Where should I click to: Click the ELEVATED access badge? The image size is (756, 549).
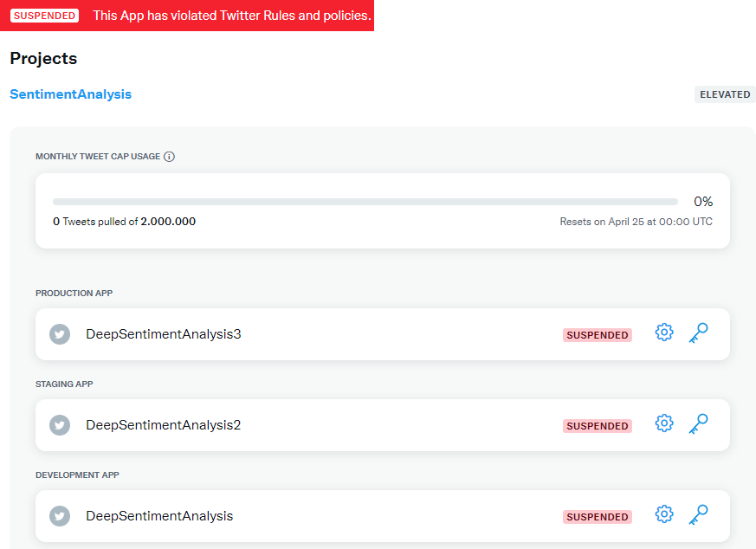pyautogui.click(x=725, y=94)
